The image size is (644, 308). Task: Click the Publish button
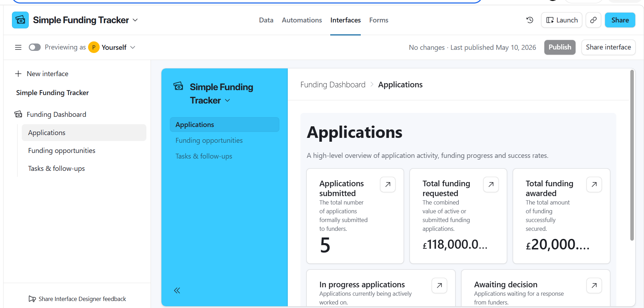[x=560, y=47]
